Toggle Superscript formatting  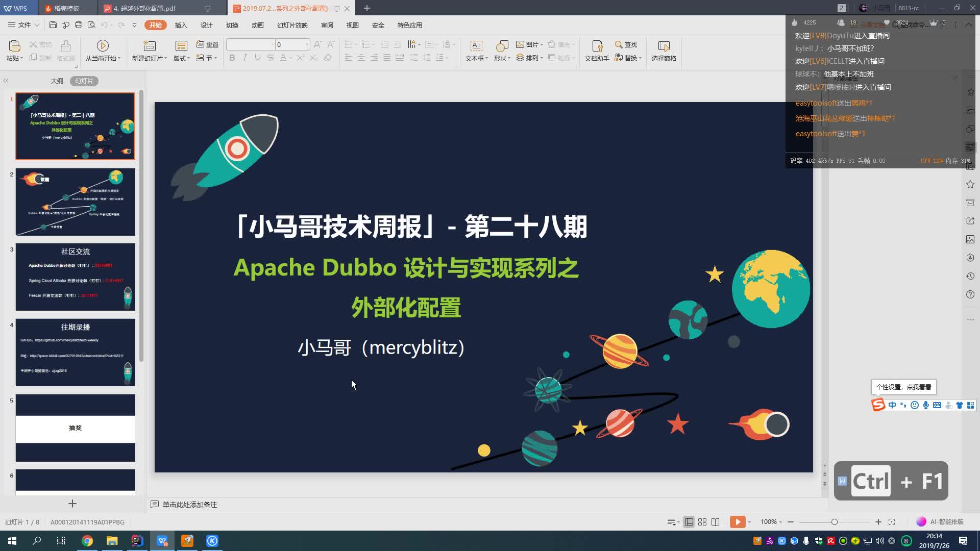point(301,58)
